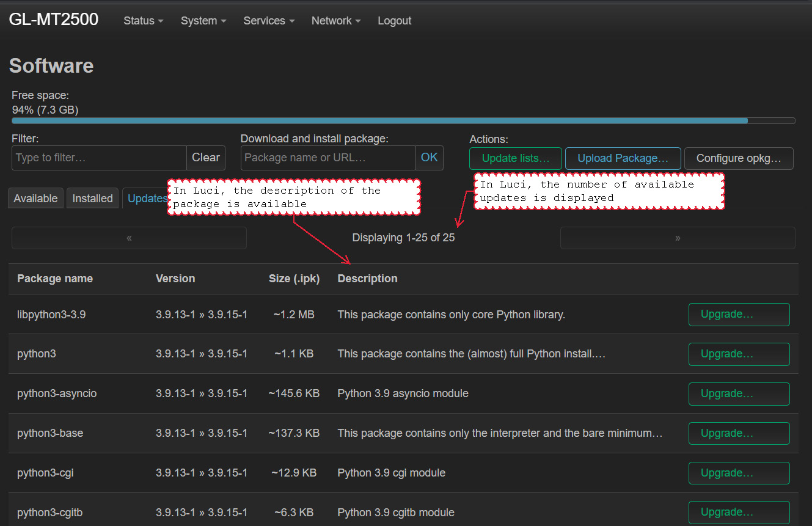812x526 pixels.
Task: Click the Logout link
Action: tap(394, 21)
